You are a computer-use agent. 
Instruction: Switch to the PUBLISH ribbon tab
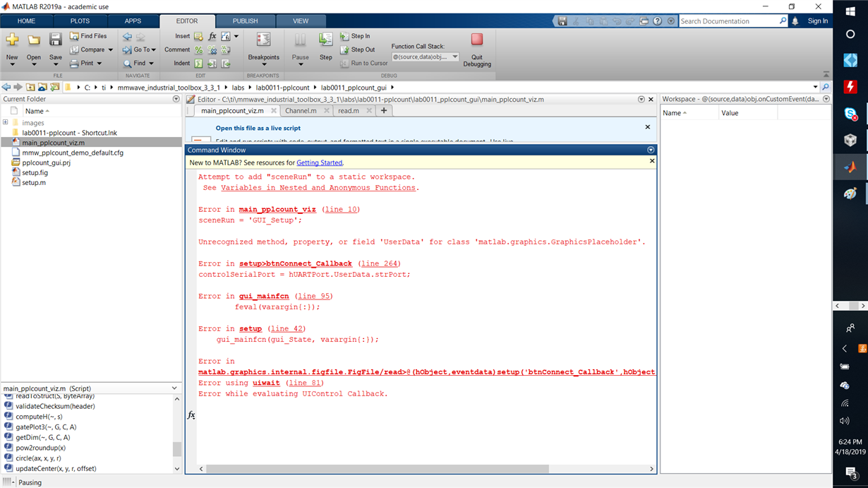245,21
